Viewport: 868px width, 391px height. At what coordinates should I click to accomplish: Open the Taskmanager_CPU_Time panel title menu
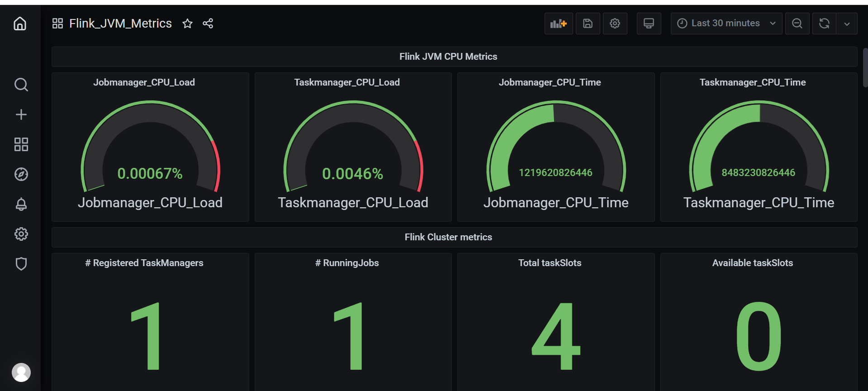click(x=753, y=82)
